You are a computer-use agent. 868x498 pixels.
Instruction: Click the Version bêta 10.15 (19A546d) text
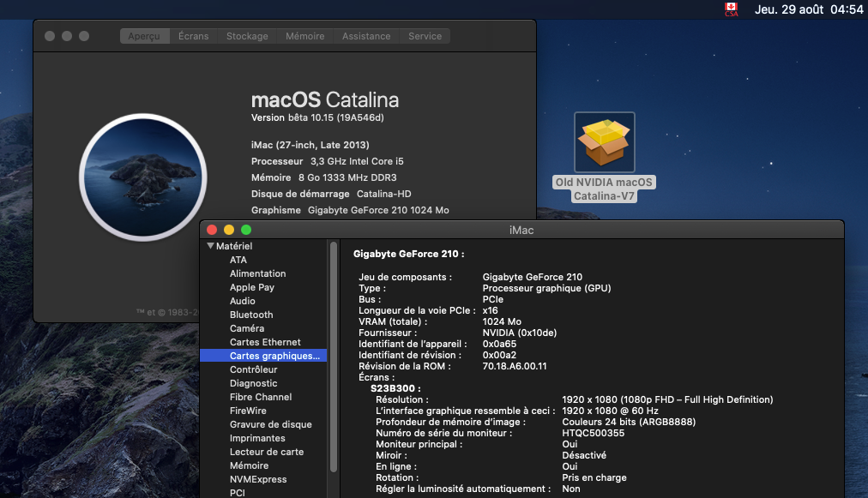coord(317,117)
